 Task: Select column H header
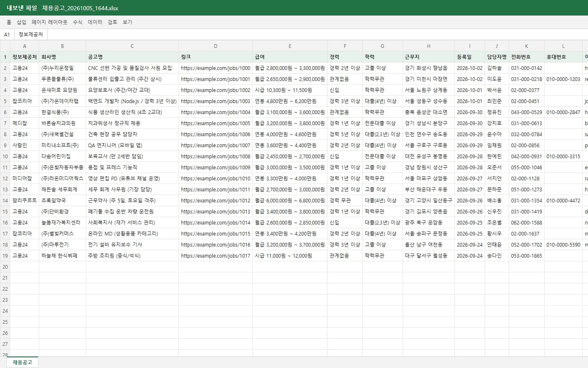pyautogui.click(x=429, y=46)
